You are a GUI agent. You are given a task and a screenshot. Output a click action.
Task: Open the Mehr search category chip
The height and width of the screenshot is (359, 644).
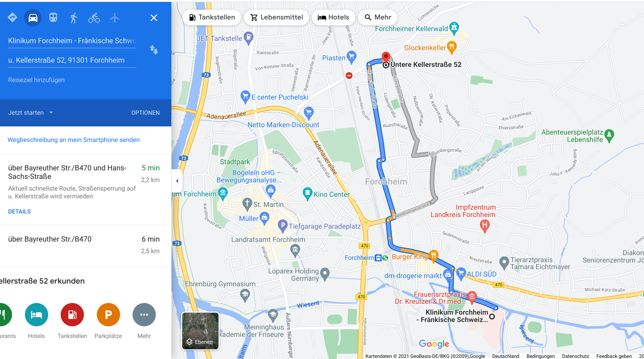378,18
